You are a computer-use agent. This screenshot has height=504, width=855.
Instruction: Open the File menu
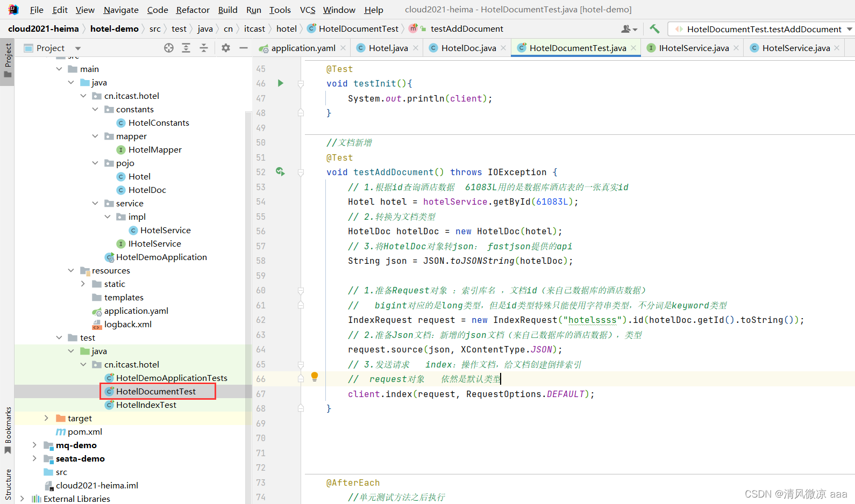[37, 10]
